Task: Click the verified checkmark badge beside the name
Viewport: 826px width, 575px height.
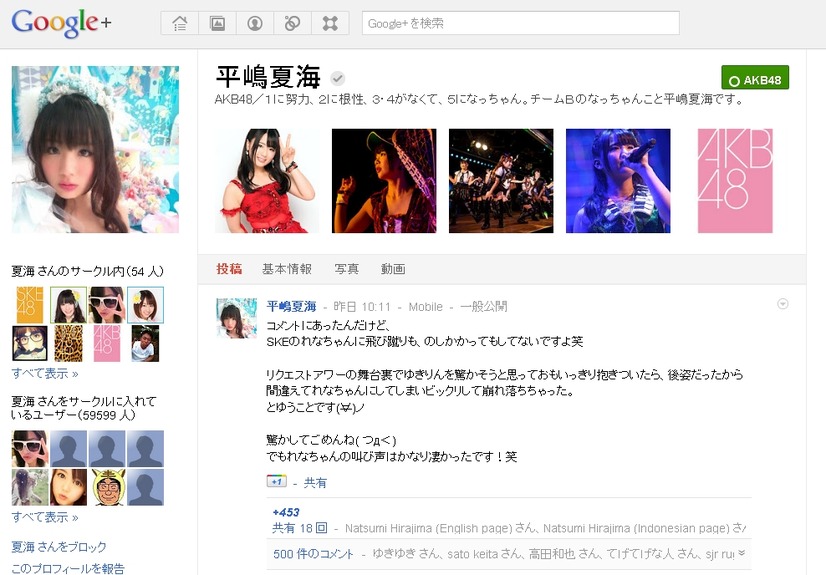Action: click(x=338, y=79)
